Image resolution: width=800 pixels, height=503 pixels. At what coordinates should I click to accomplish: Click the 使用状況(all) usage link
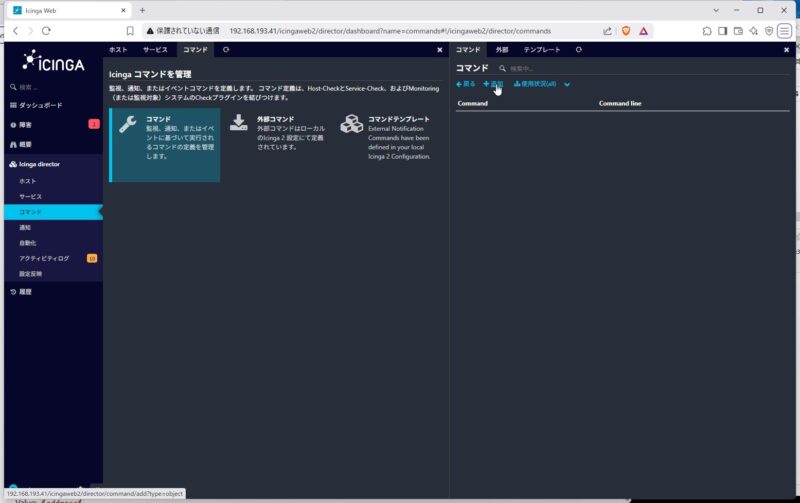(535, 84)
